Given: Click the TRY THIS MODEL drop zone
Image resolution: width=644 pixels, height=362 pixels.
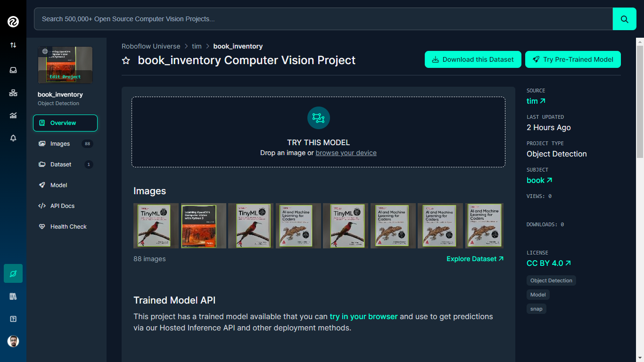Looking at the screenshot, I should pos(318,132).
